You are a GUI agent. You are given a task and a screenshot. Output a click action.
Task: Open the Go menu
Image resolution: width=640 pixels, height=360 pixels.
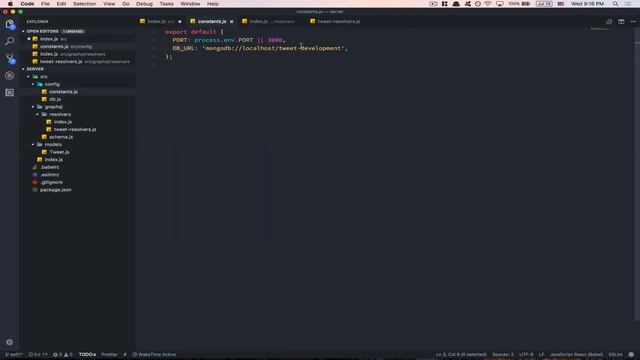tap(126, 4)
